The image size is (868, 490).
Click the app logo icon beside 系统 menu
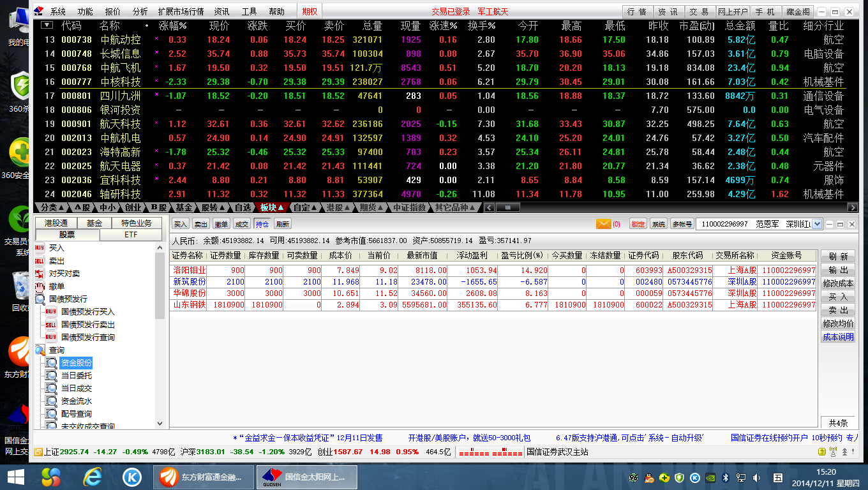[40, 11]
